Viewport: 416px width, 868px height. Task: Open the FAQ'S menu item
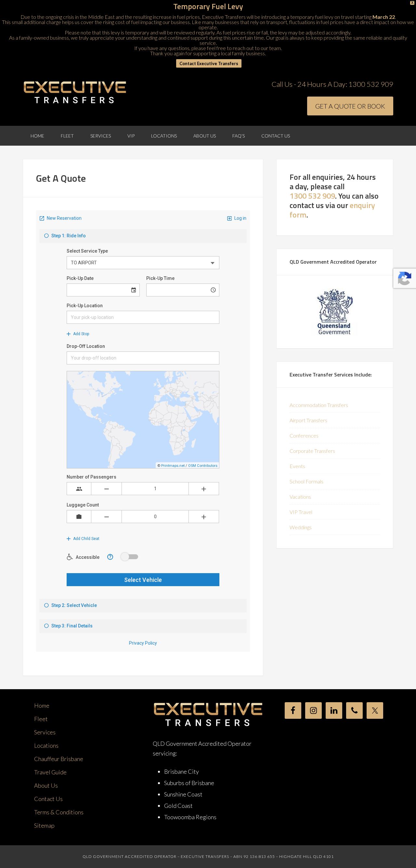point(239,136)
